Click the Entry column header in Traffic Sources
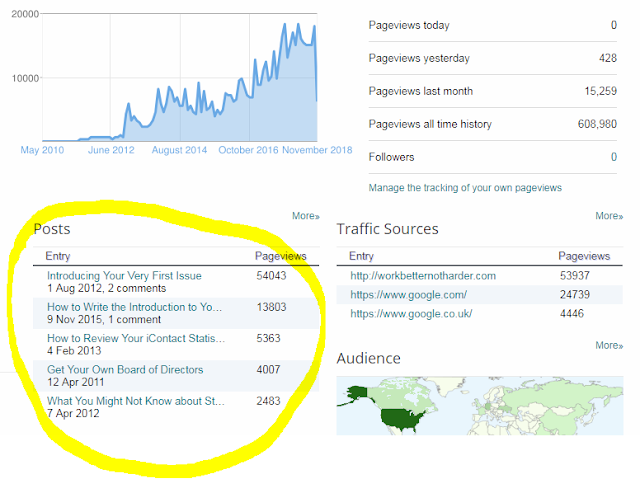640x479 pixels. (361, 256)
